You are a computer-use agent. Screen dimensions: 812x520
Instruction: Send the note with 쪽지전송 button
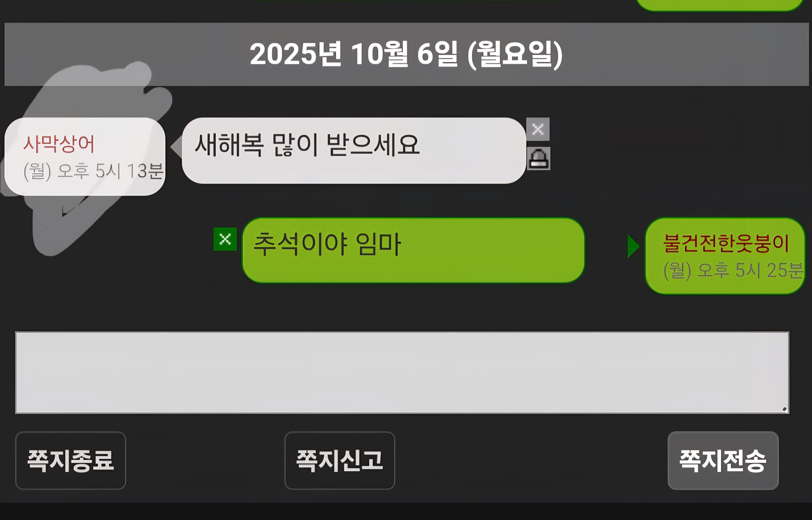click(x=723, y=460)
